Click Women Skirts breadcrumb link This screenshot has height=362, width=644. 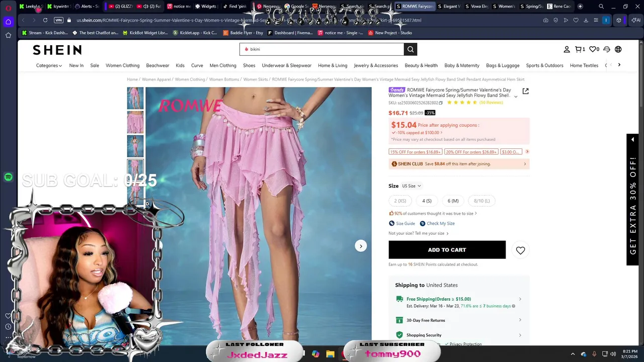click(255, 79)
